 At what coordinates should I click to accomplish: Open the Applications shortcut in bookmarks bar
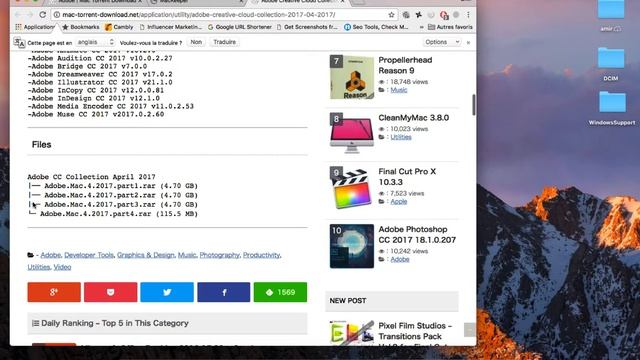pyautogui.click(x=34, y=27)
